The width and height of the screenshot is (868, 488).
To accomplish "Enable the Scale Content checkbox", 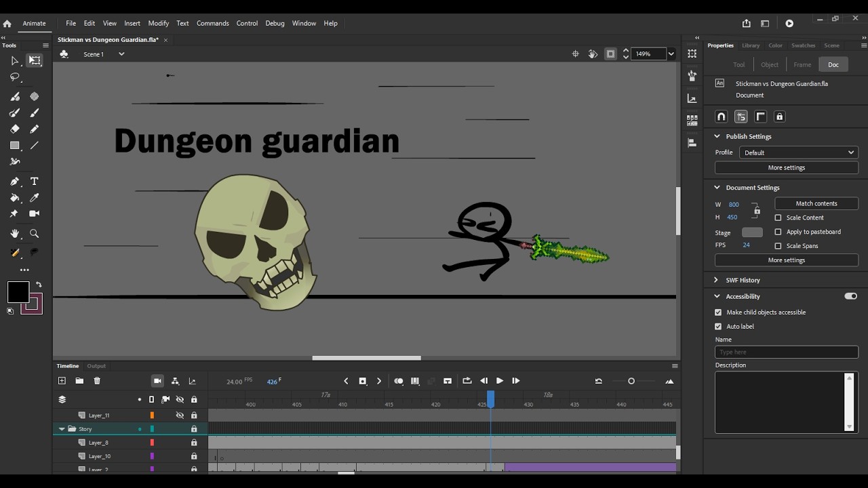I will (778, 218).
